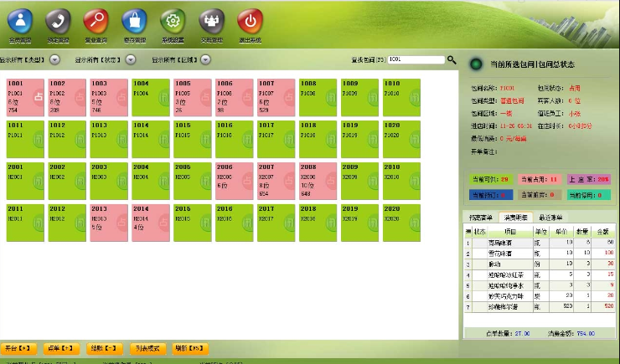Click the 列表模式 list mode button
Image resolution: width=620 pixels, height=364 pixels.
[x=147, y=348]
